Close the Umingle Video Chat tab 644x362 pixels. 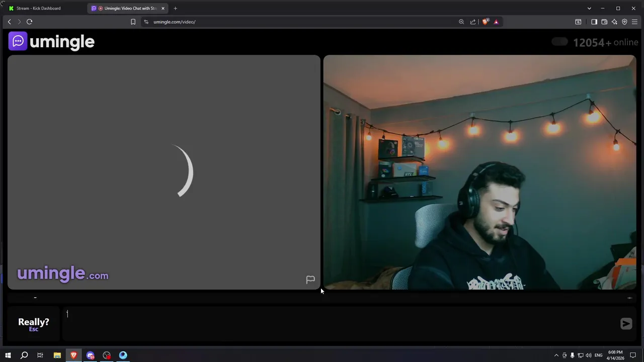point(163,8)
